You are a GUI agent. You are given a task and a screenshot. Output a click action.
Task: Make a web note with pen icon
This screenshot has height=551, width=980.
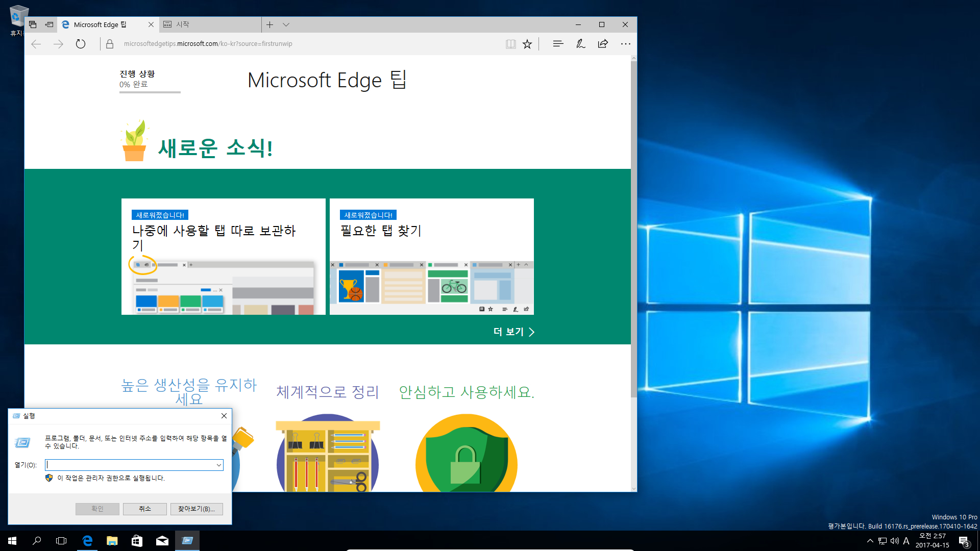(580, 44)
